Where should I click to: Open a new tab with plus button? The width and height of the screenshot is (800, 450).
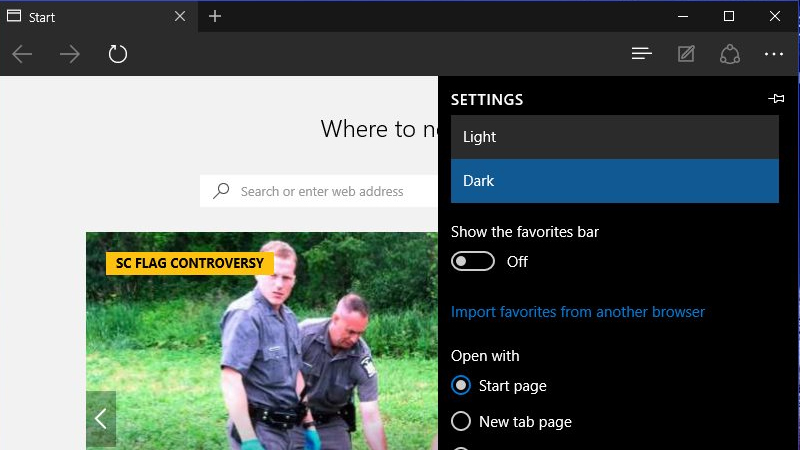click(215, 16)
